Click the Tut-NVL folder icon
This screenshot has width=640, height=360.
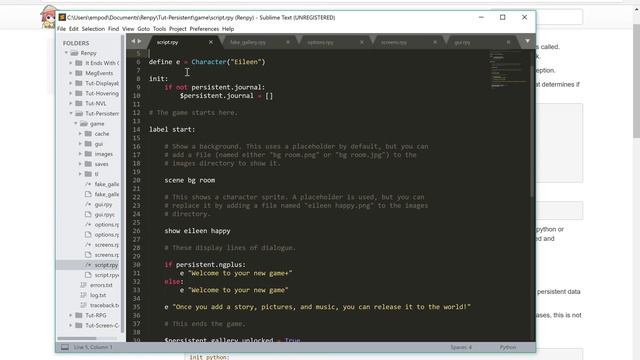(79, 103)
